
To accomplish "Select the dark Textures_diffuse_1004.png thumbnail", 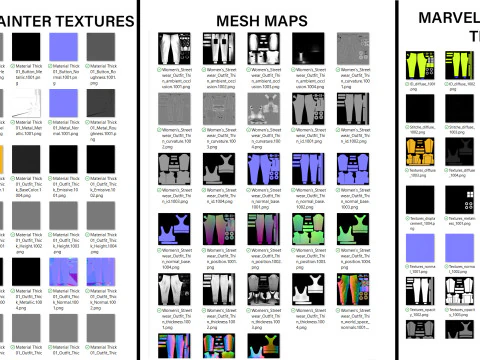I will [x=459, y=152].
